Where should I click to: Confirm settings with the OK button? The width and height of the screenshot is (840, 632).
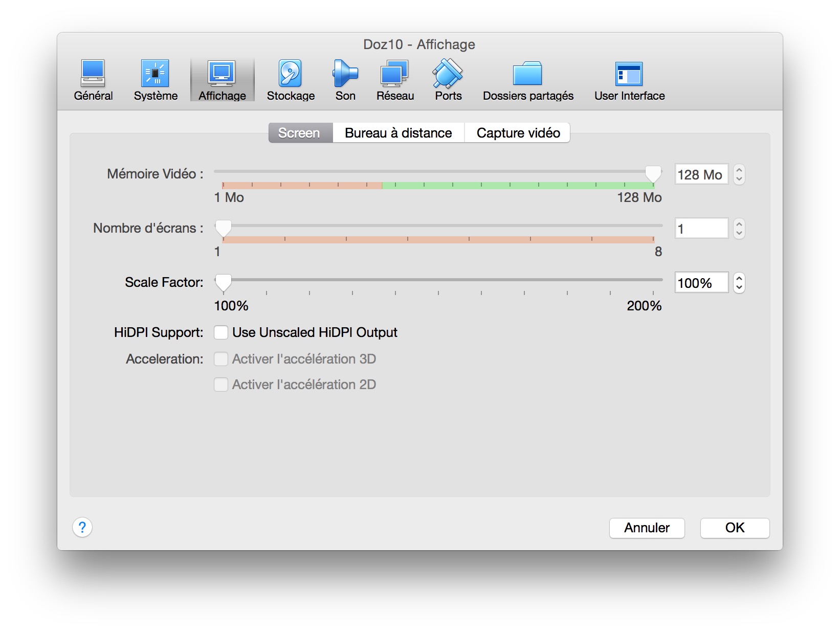click(x=735, y=528)
